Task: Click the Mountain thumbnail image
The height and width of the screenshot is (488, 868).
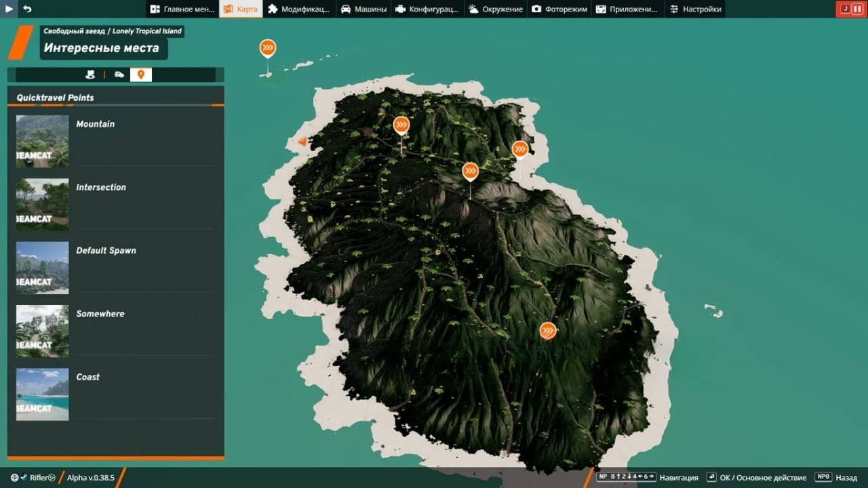Action: (42, 141)
